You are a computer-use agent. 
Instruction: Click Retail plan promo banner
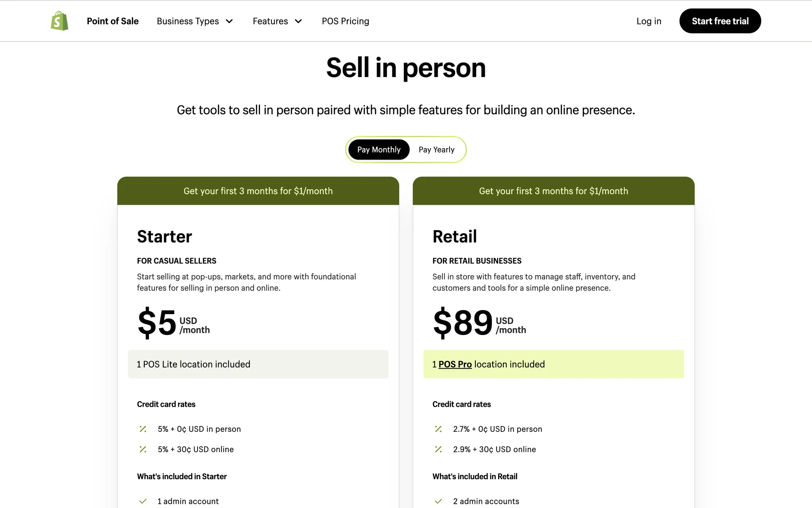pyautogui.click(x=553, y=191)
